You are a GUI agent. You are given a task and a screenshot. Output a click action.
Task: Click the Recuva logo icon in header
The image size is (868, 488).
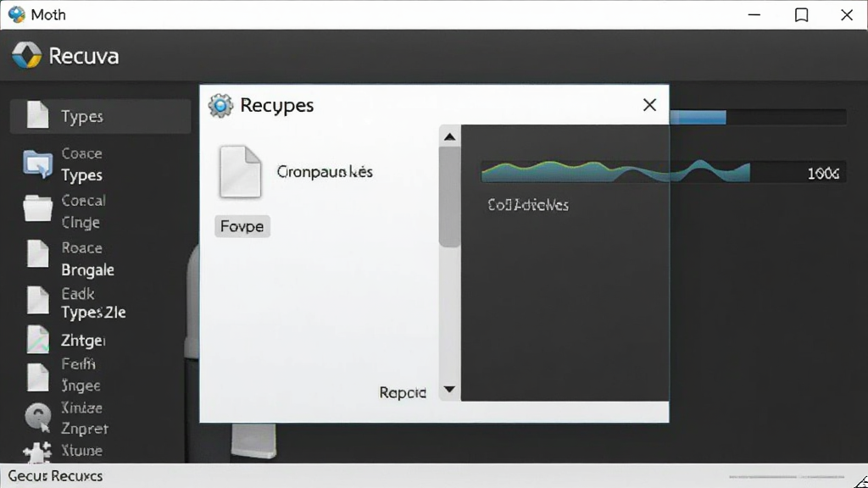pos(26,55)
